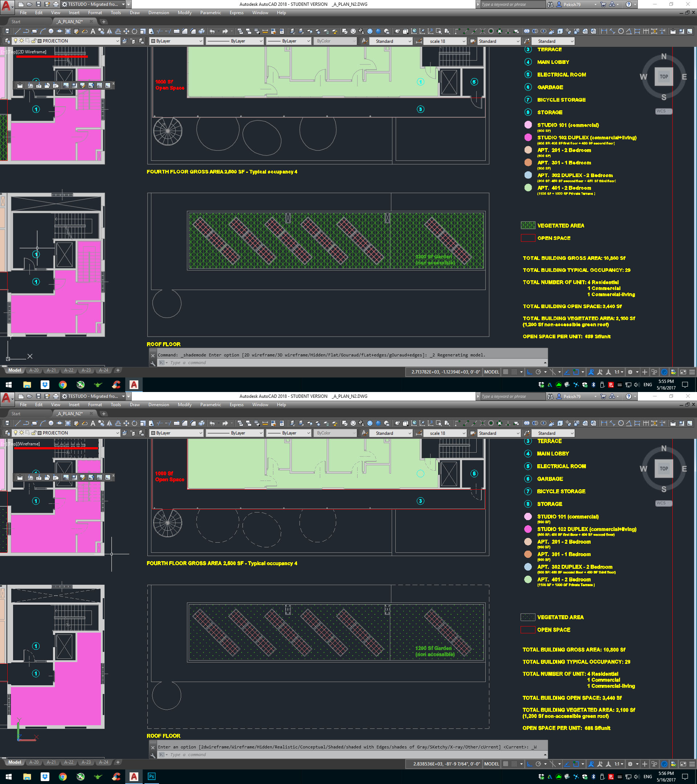The width and height of the screenshot is (697, 784).
Task: Expand the 1:1 annotation scale dropdown, 5:56 PM screenshot
Action: coord(619,764)
